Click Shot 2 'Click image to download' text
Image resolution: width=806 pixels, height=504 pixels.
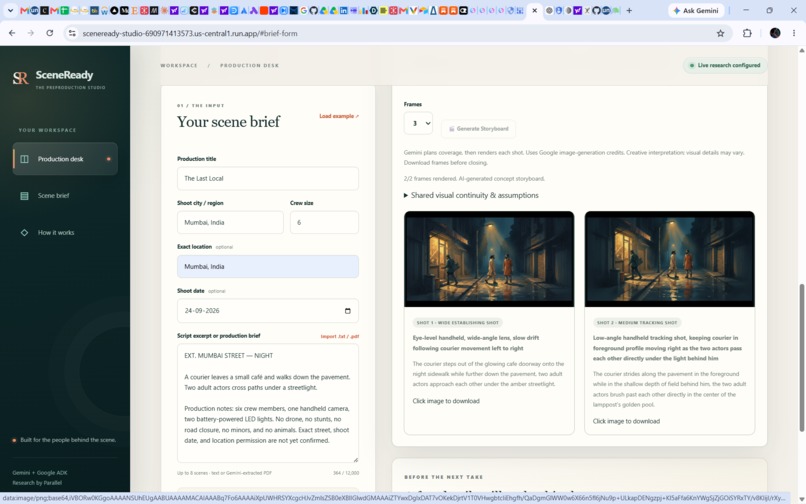(626, 421)
